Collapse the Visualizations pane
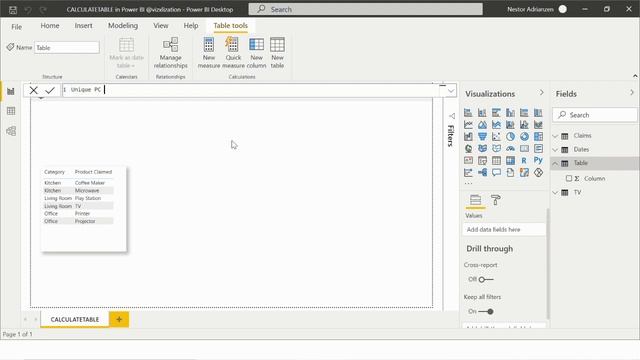 point(542,93)
